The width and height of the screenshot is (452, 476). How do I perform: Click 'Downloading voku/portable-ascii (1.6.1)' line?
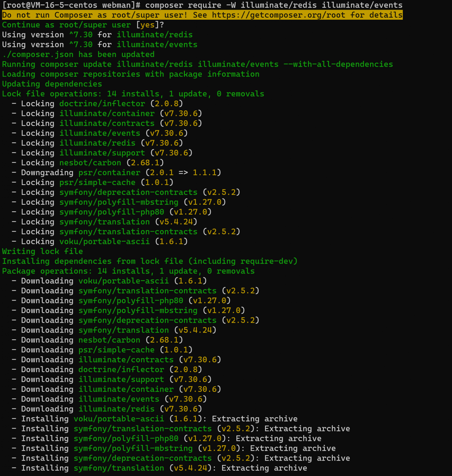[109, 281]
